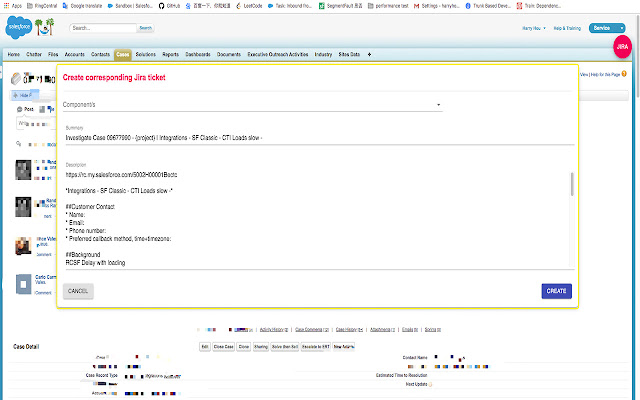
Task: Click the Escalate to ERT button
Action: (316, 347)
